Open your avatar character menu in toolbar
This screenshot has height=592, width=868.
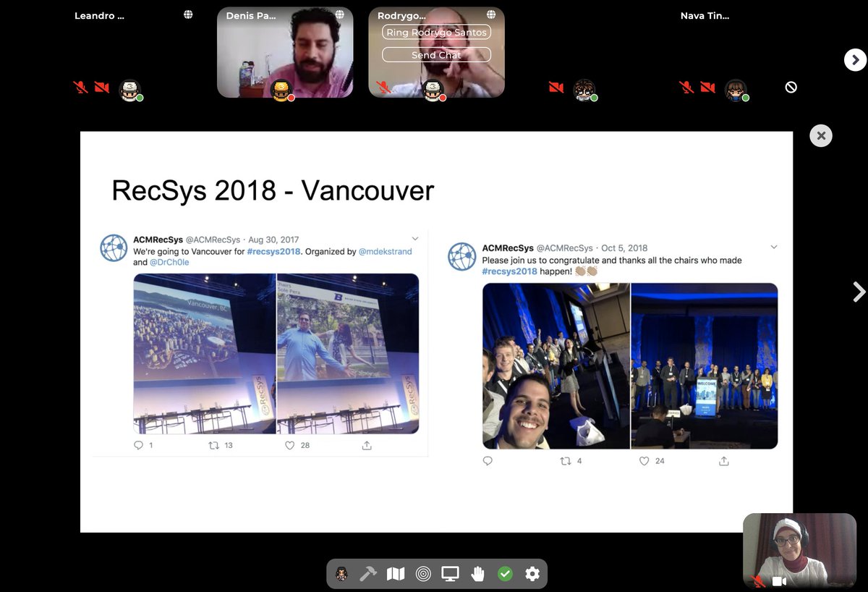tap(342, 574)
